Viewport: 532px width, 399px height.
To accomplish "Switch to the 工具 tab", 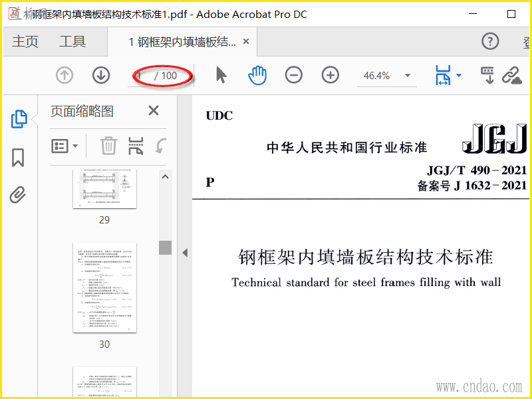I will click(x=72, y=42).
